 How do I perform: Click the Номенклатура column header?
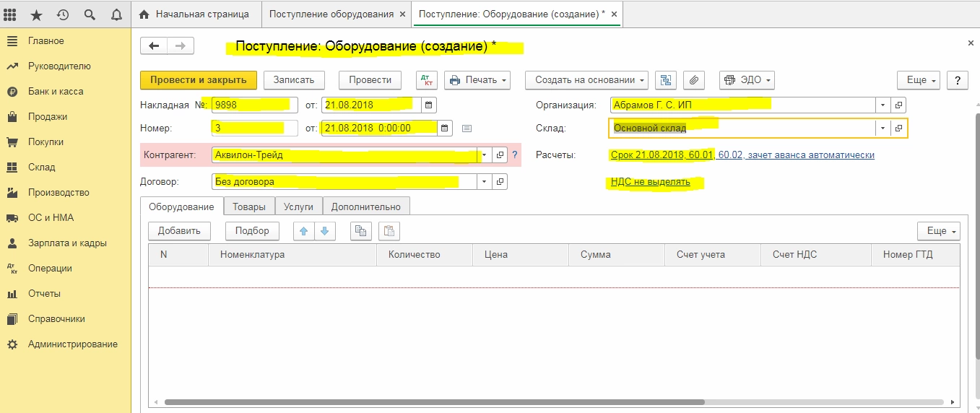coord(292,255)
